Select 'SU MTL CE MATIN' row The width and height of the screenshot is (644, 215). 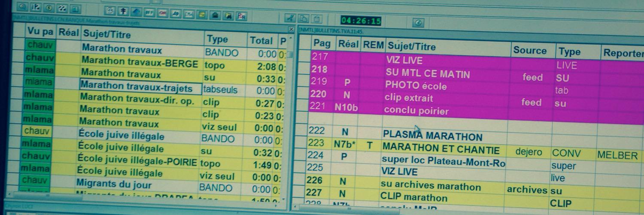tap(428, 74)
